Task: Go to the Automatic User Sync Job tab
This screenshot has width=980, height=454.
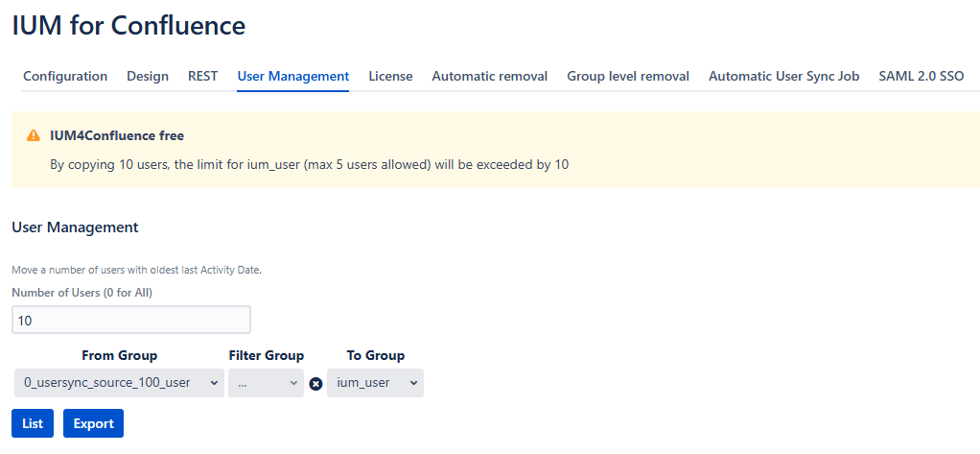Action: (783, 76)
